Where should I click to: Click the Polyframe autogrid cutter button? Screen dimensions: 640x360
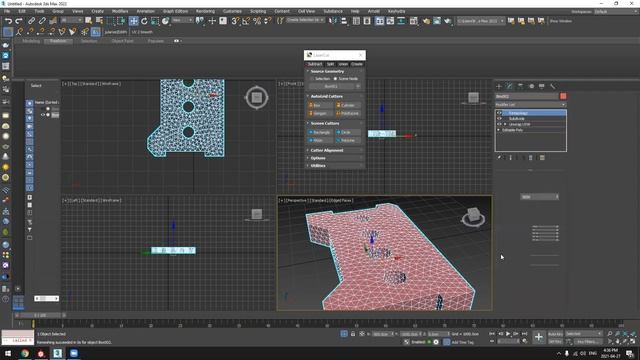[x=348, y=113]
